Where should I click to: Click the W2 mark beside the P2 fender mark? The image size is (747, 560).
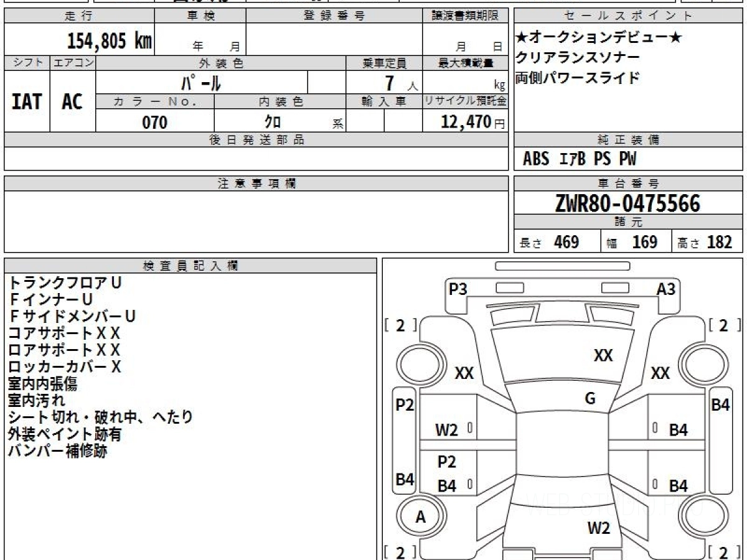(x=446, y=430)
